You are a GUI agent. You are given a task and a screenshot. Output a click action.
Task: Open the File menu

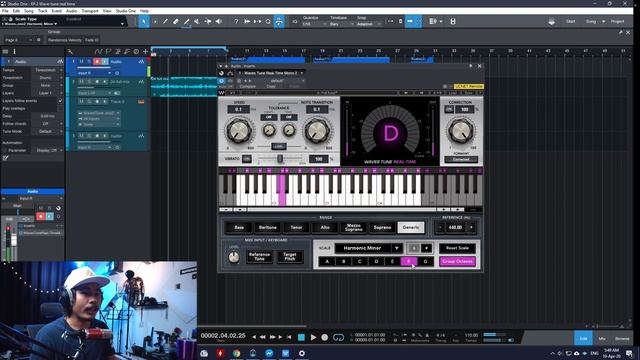click(5, 11)
